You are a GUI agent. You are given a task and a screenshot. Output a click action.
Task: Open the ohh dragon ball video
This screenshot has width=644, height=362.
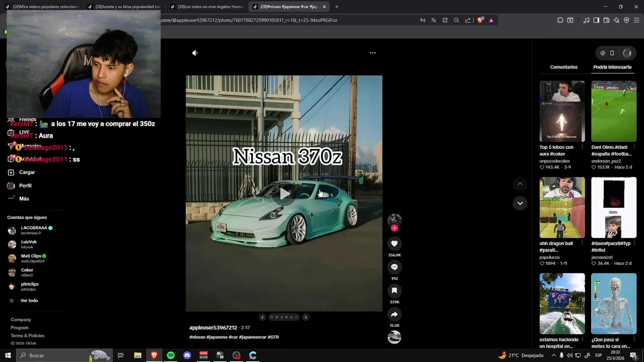[562, 208]
